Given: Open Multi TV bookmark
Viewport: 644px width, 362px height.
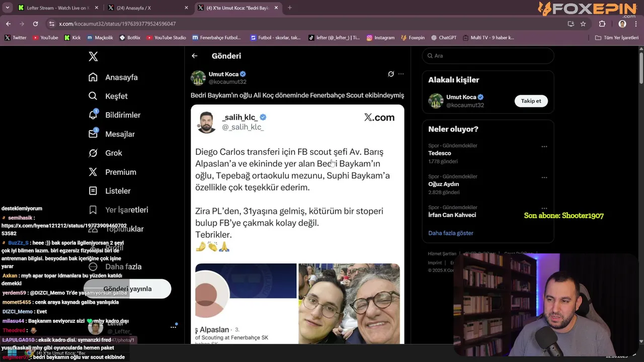Looking at the screenshot, I should [x=489, y=38].
